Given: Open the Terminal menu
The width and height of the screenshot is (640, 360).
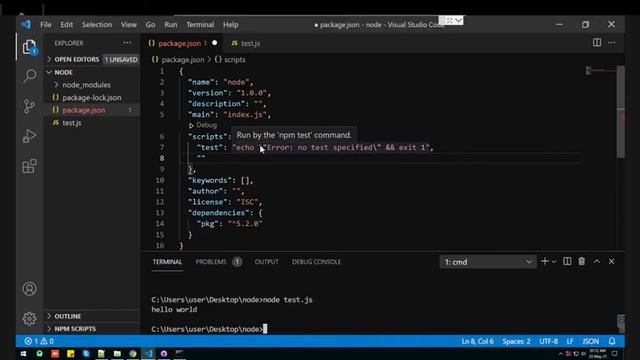Looking at the screenshot, I should (x=200, y=24).
